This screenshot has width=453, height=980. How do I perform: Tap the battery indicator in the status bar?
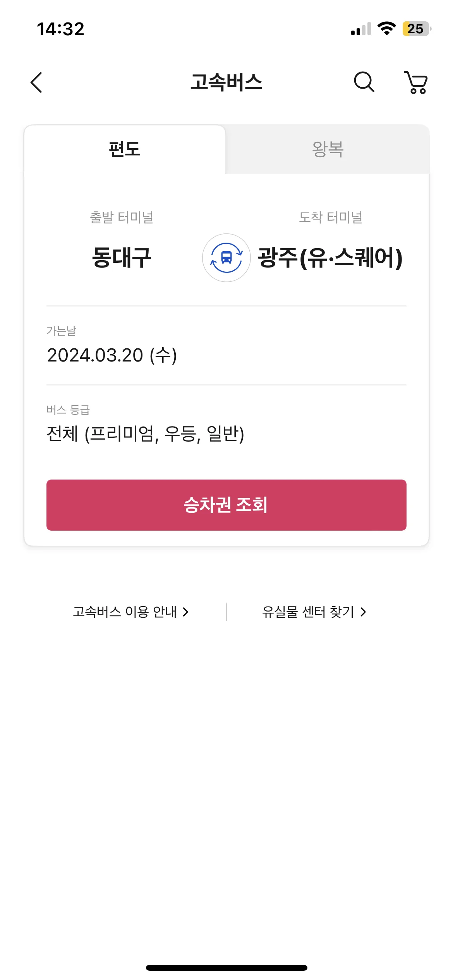[x=417, y=29]
